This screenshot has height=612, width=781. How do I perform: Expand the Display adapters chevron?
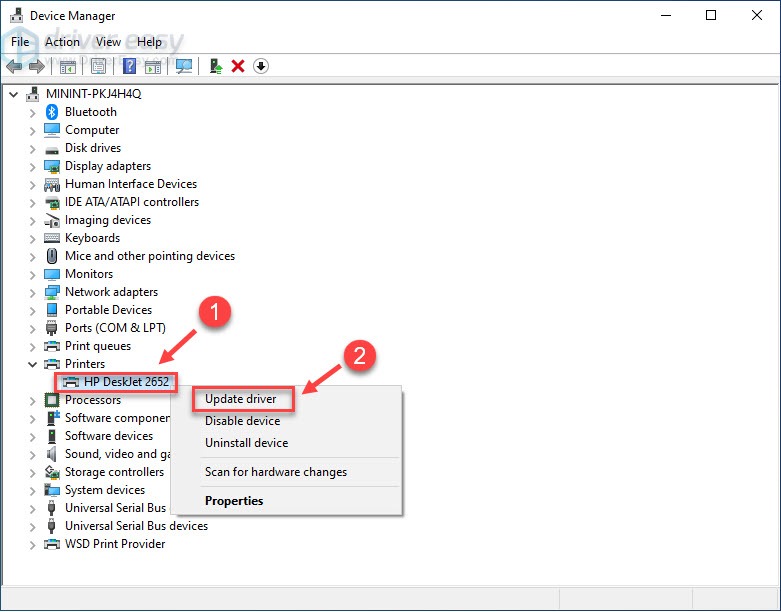click(32, 167)
